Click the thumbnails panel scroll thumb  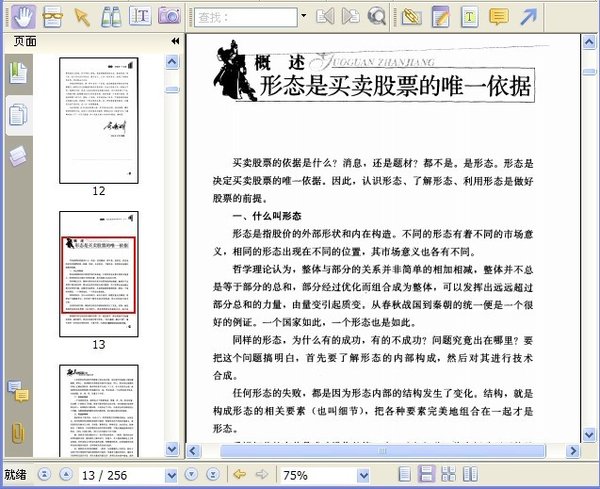(172, 90)
